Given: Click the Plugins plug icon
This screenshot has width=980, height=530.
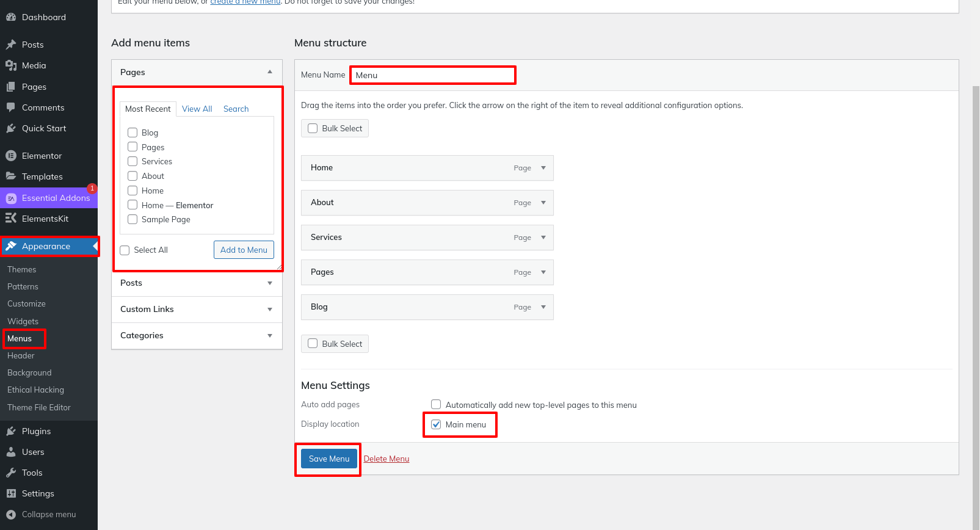Looking at the screenshot, I should pyautogui.click(x=11, y=431).
